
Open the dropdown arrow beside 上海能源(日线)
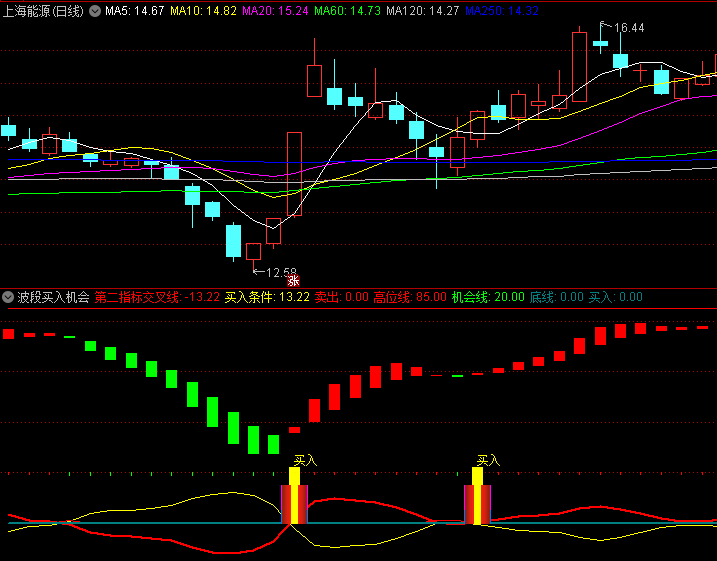(95, 11)
